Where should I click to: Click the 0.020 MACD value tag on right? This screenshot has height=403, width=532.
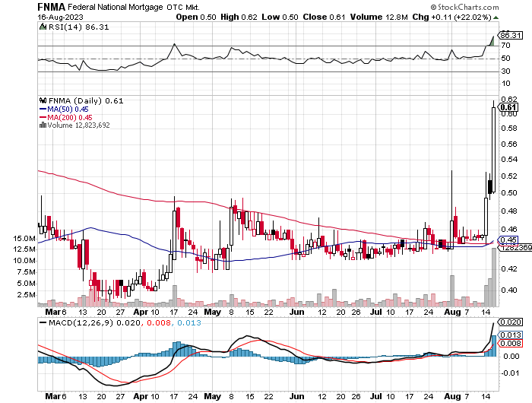510,322
